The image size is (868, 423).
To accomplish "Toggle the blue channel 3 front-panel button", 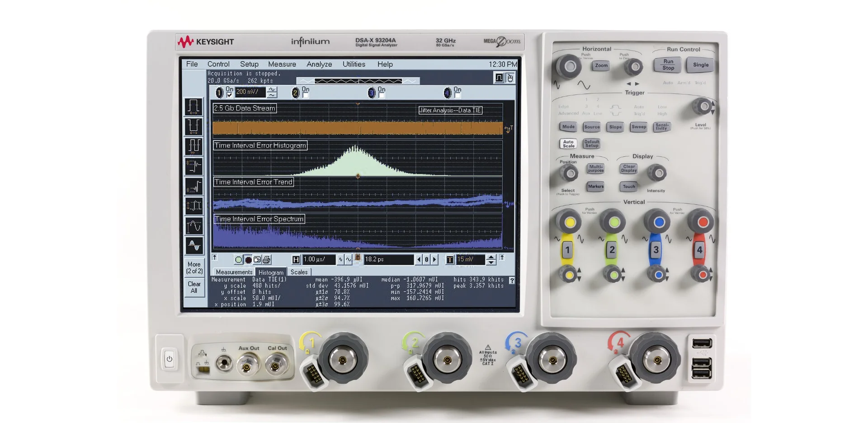I will pyautogui.click(x=656, y=249).
